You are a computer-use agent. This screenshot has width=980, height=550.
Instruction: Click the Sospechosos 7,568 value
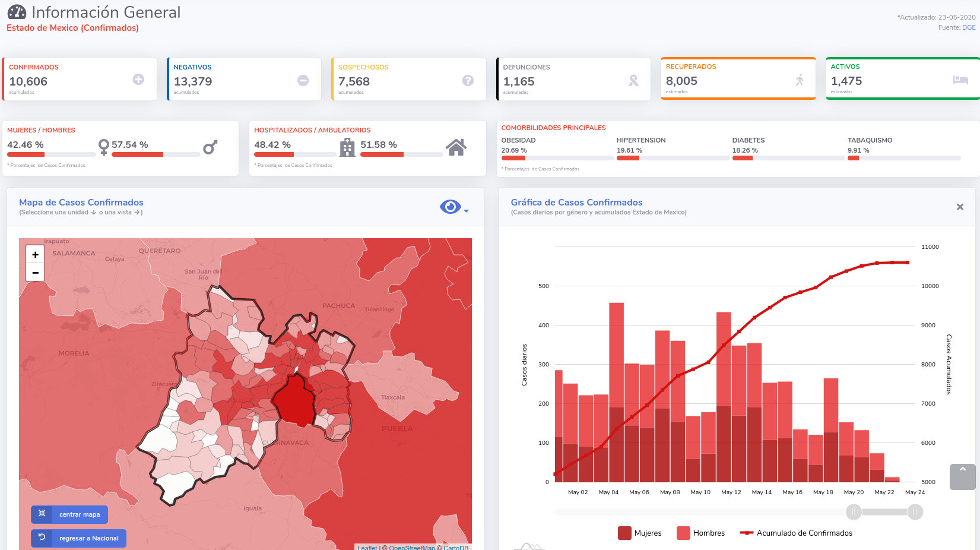click(x=354, y=81)
